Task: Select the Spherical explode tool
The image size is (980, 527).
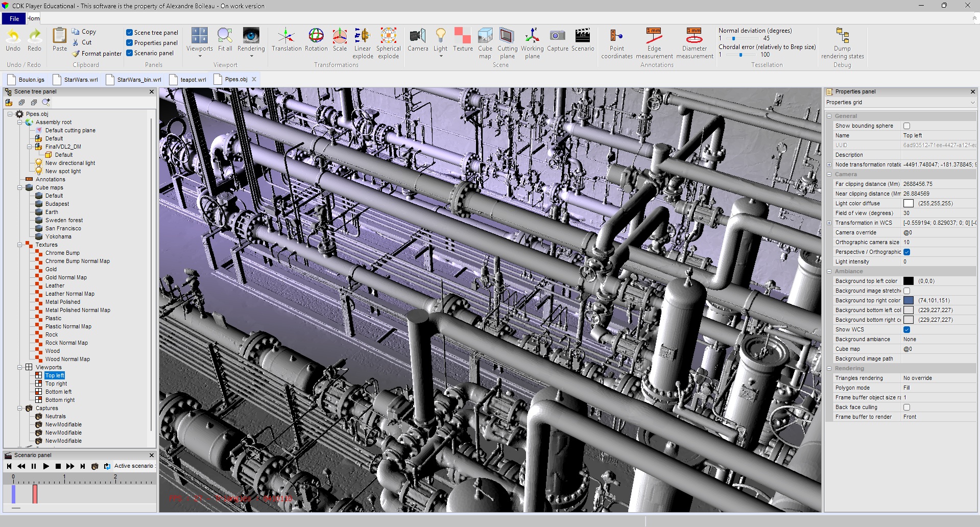Action: [x=388, y=36]
